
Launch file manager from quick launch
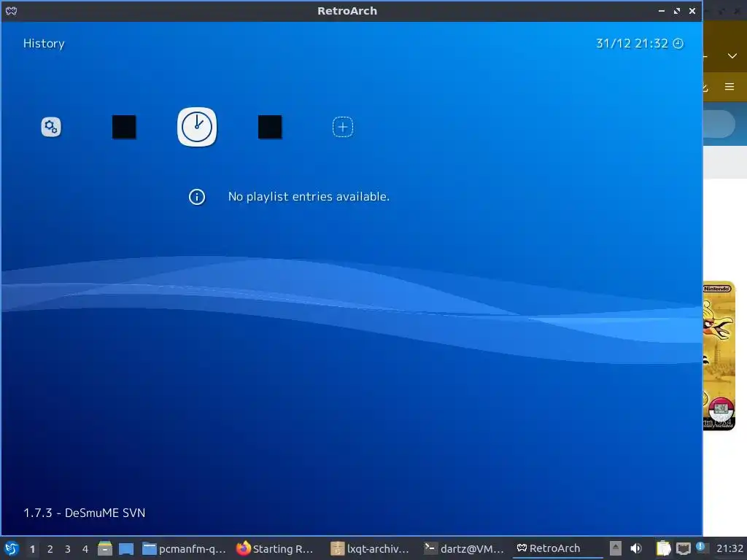(x=105, y=548)
